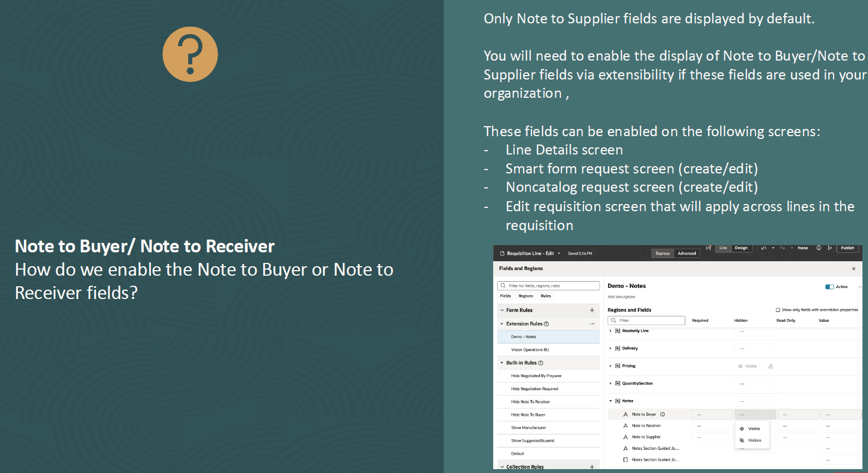Click the undo arrow icon in the top toolbar
This screenshot has height=473, width=868.
click(763, 248)
